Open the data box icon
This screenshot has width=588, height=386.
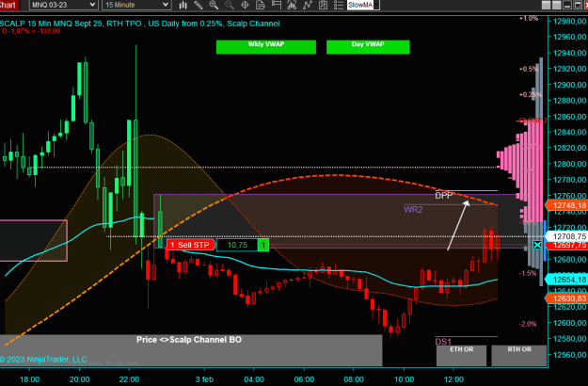261,5
